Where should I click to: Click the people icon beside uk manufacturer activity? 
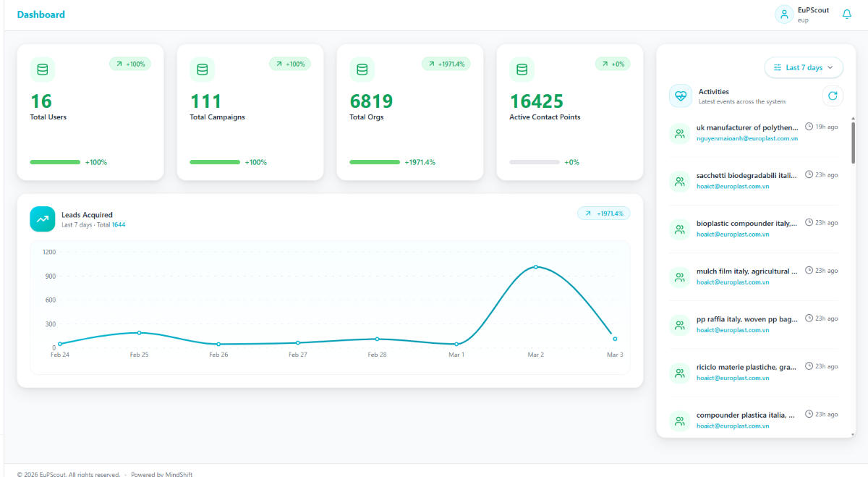(x=680, y=133)
